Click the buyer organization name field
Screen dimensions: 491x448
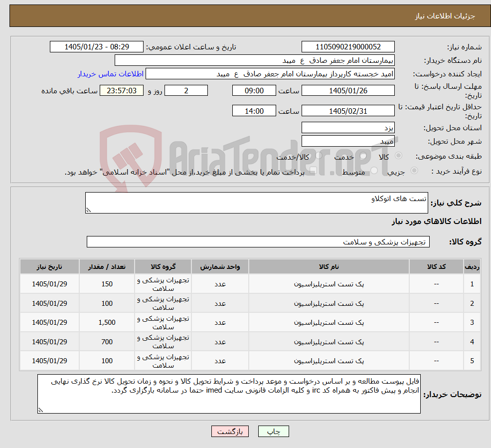255,60
